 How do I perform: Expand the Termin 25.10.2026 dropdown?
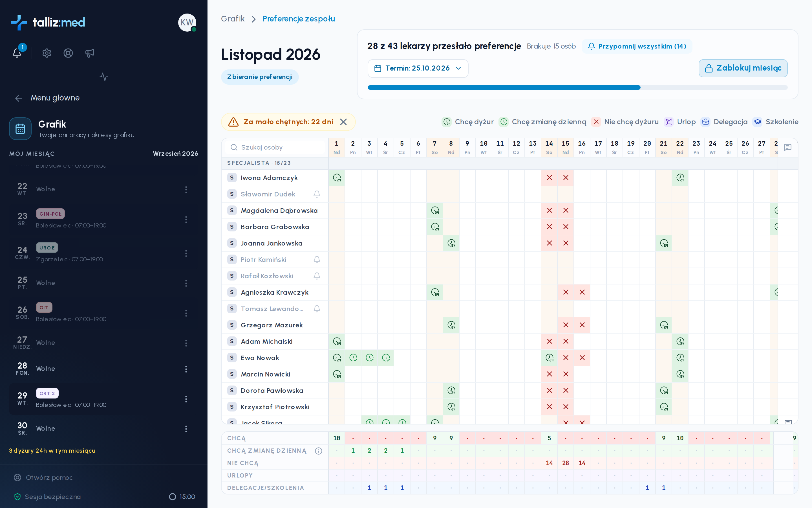[418, 69]
